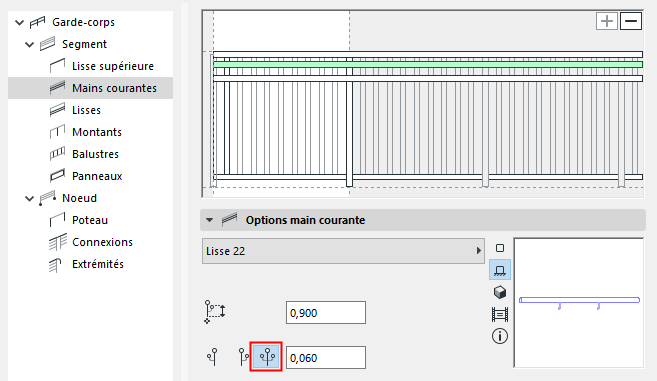Edit the 0,060 offset field
This screenshot has width=657, height=381.
(x=326, y=358)
